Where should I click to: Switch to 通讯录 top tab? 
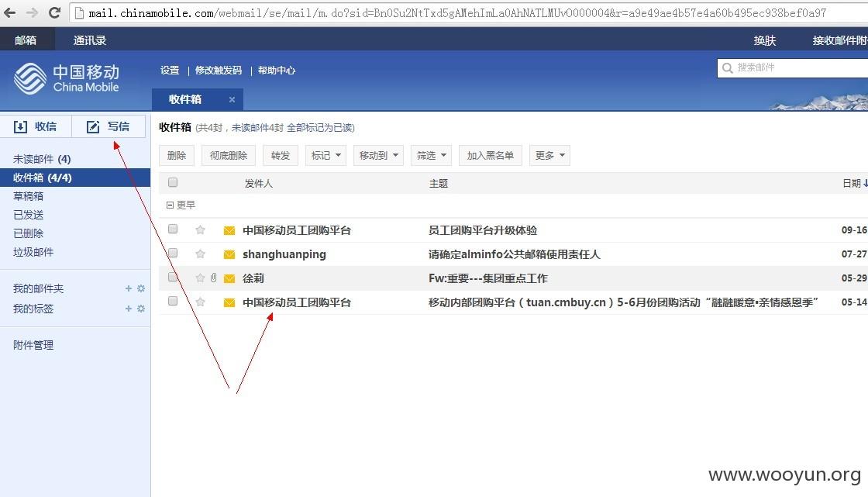coord(90,40)
